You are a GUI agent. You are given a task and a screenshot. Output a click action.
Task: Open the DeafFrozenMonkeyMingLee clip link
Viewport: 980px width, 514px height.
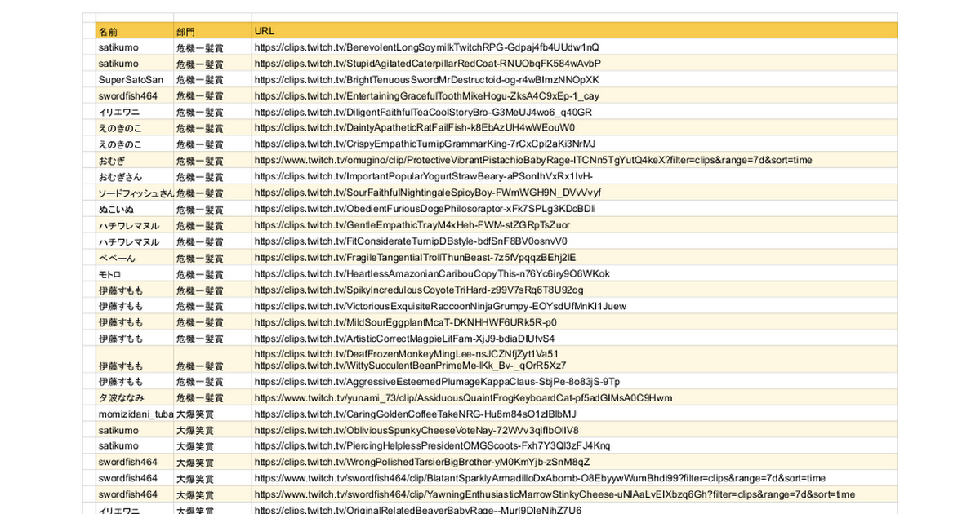pyautogui.click(x=407, y=354)
